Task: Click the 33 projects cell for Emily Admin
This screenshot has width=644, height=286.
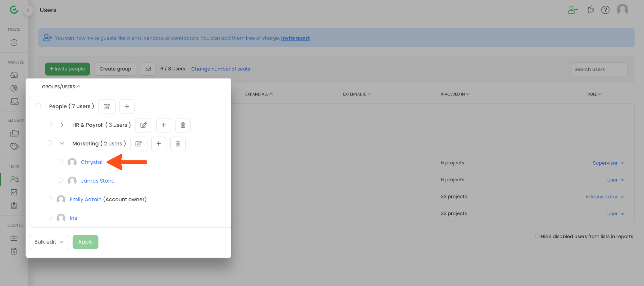Action: pos(454,196)
